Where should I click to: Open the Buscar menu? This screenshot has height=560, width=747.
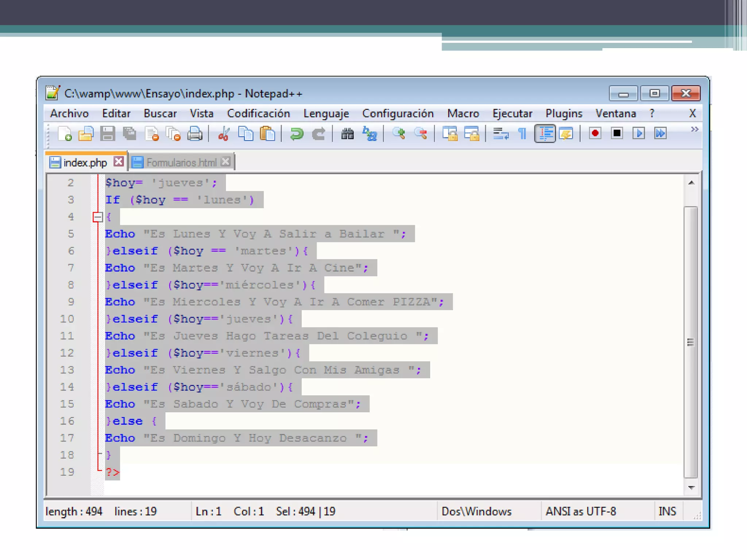click(160, 114)
